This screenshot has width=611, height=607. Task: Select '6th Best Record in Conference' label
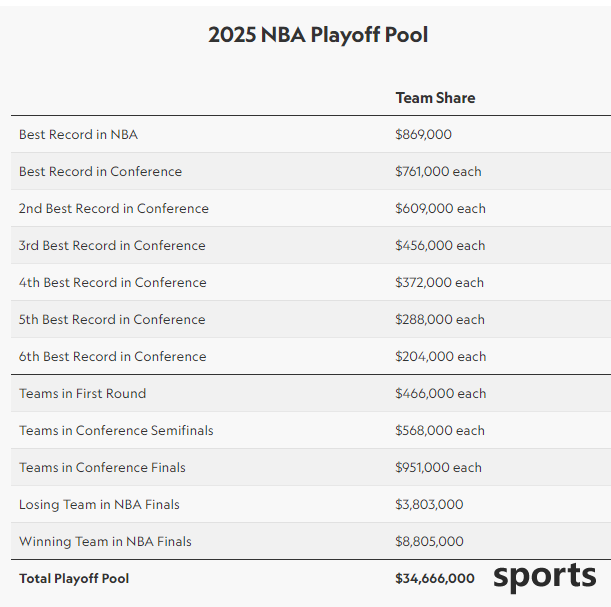[x=113, y=356]
